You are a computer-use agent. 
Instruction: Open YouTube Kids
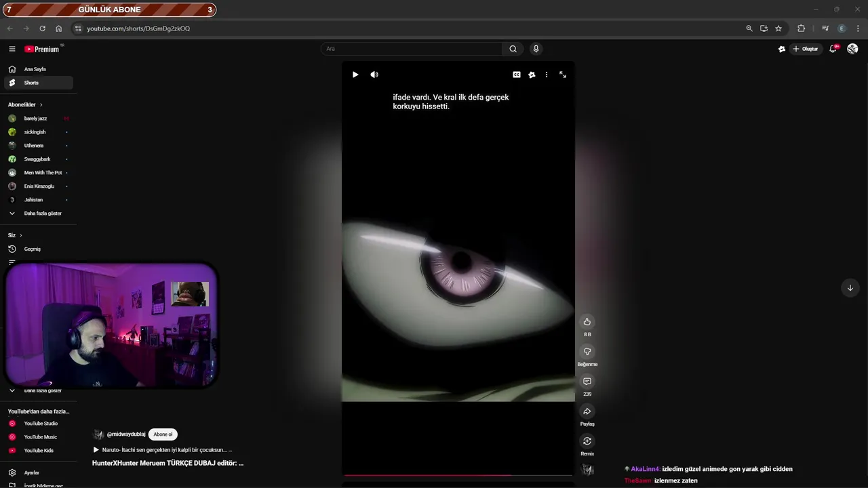click(39, 451)
